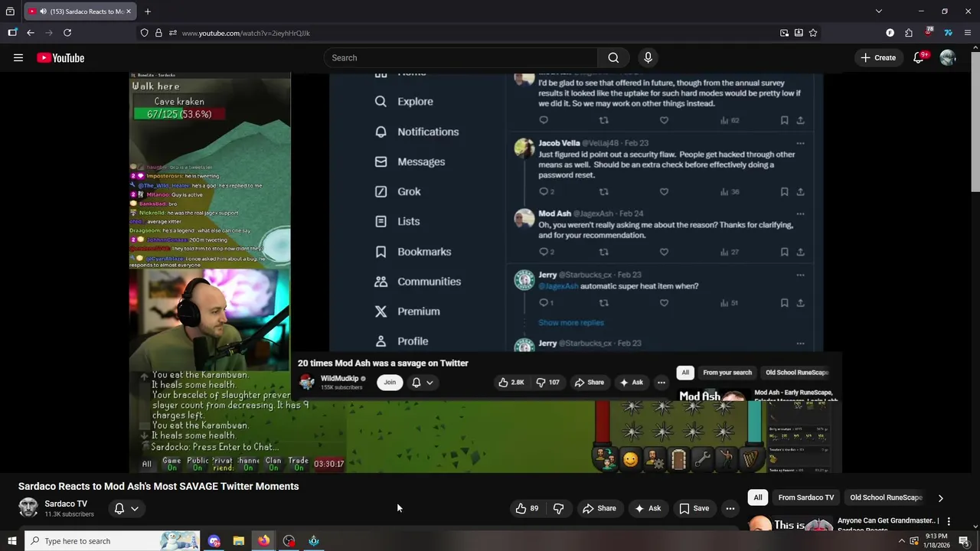View site security lock information
This screenshot has width=980, height=551.
coord(158,33)
